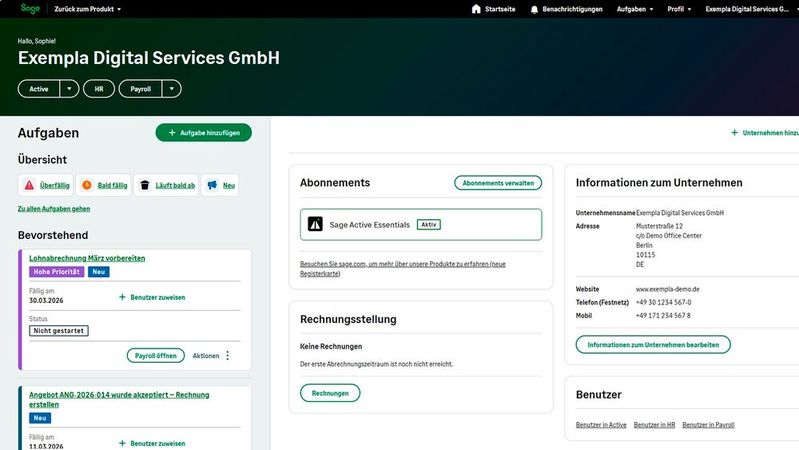Screen dimensions: 799x450
Task: Open the Besuchen Sie sage.com link
Action: tap(403, 269)
